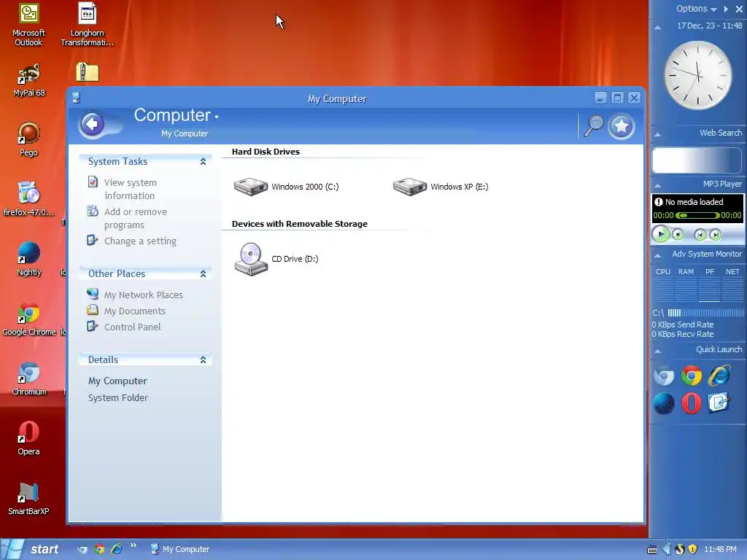This screenshot has height=560, width=747.
Task: Skip to next track in MP3 Player
Action: tap(715, 235)
